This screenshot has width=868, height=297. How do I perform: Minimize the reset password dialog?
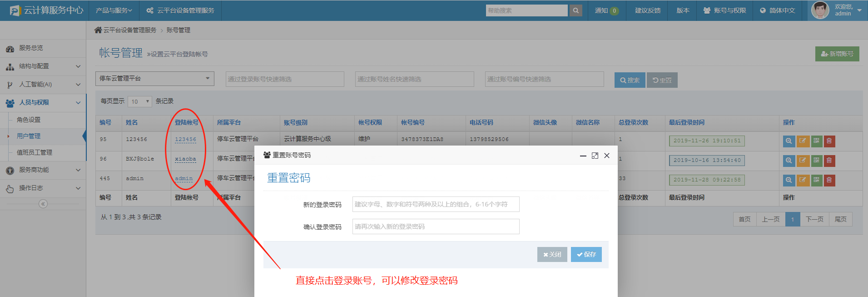pyautogui.click(x=583, y=156)
